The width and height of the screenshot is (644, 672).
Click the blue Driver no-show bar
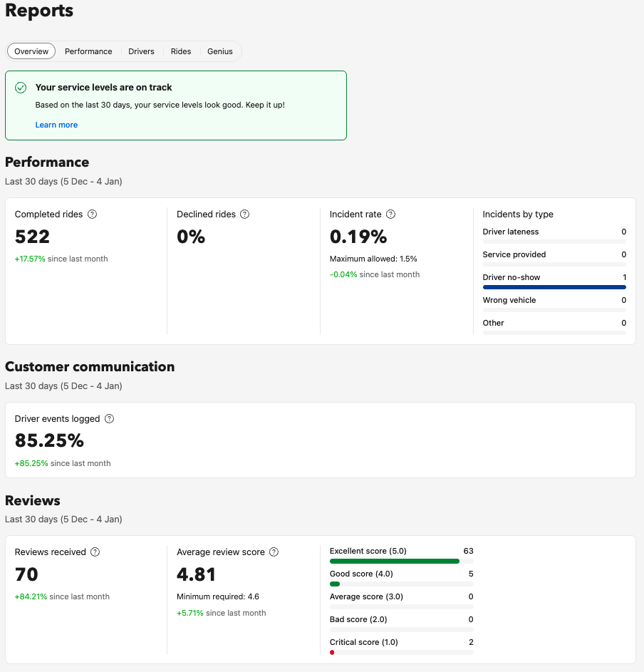[554, 287]
